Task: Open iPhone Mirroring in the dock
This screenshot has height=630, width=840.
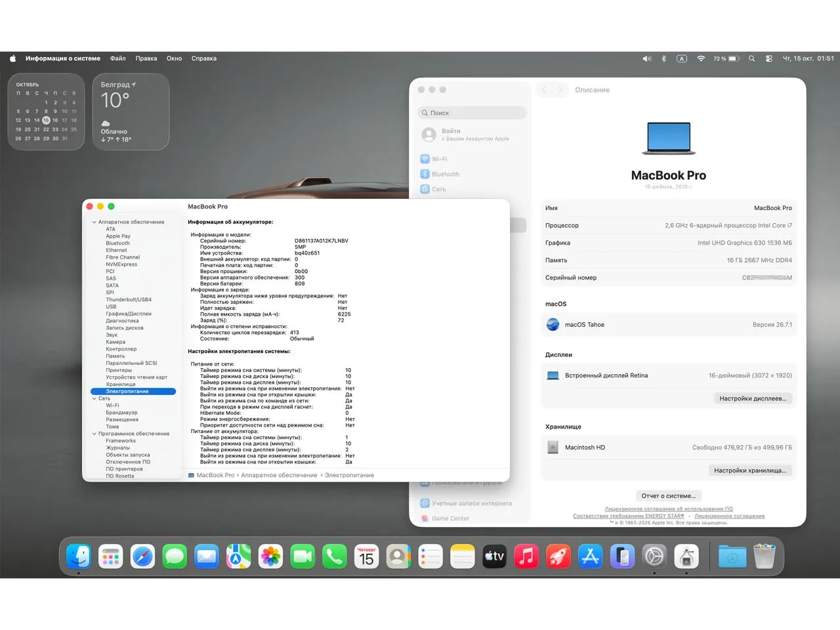Action: click(x=622, y=556)
